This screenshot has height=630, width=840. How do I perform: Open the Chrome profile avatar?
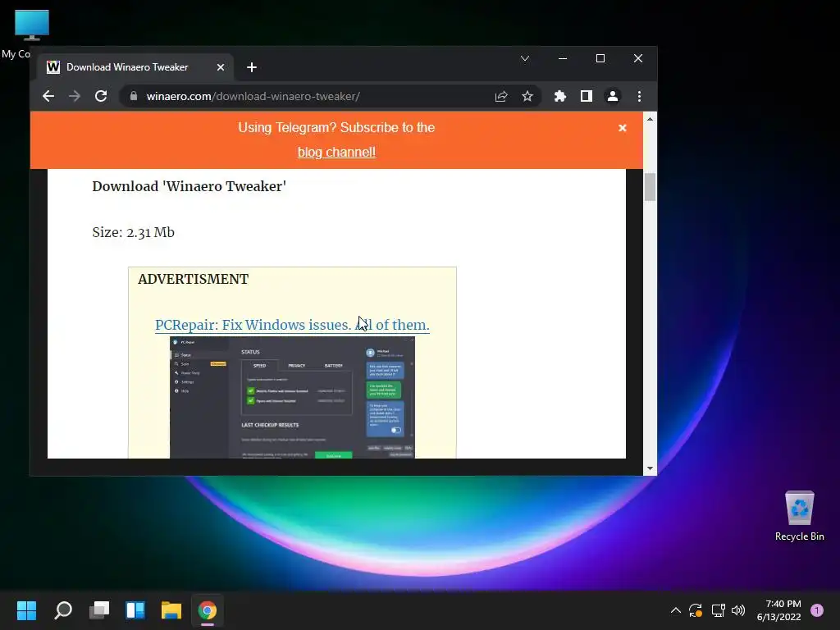point(612,97)
